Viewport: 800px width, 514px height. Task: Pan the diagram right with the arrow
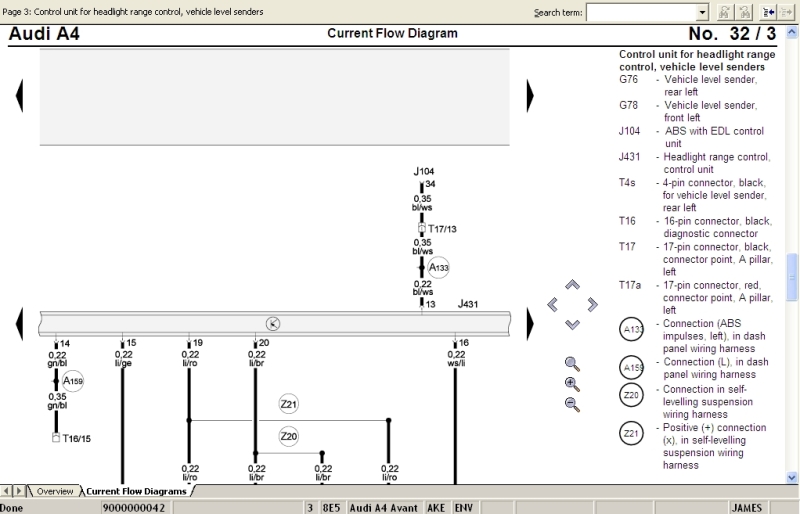point(591,304)
